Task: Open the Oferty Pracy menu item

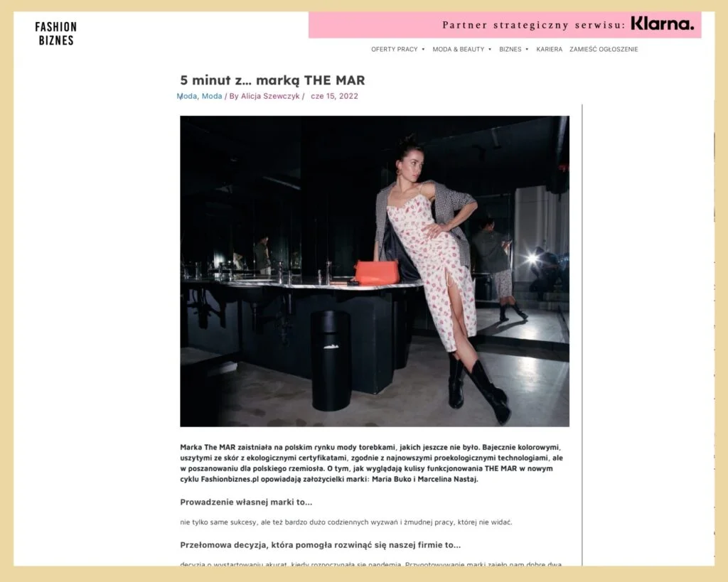Action: (394, 49)
